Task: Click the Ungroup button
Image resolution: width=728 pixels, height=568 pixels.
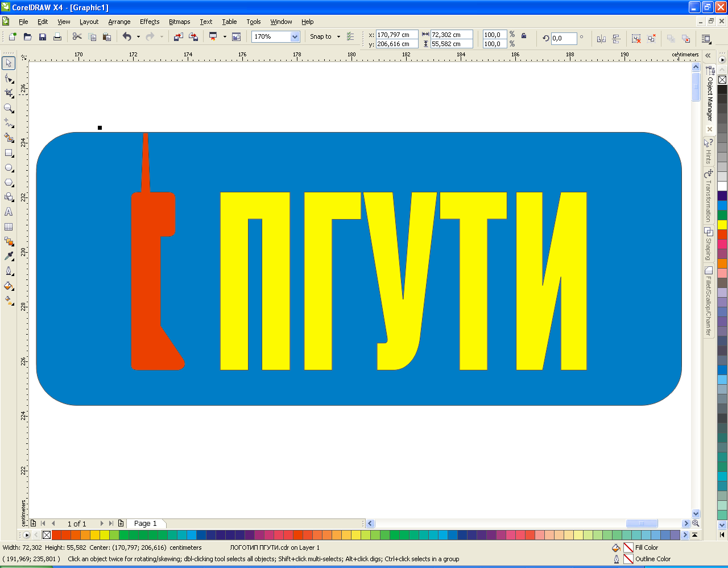Action: (x=636, y=39)
